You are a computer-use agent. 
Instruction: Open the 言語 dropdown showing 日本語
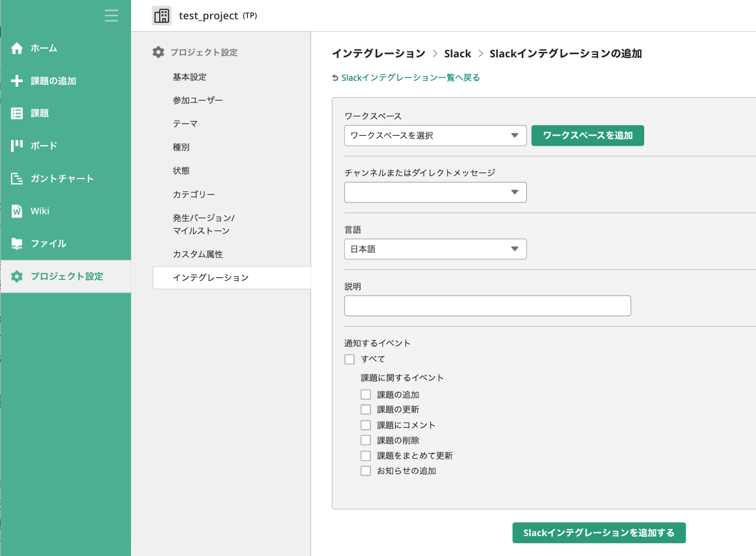coord(435,249)
